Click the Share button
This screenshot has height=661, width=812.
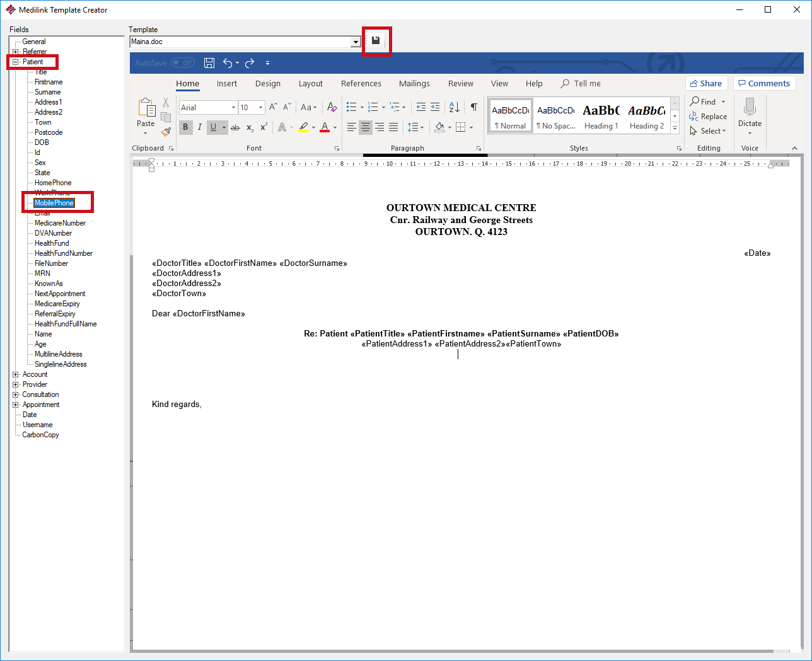706,83
